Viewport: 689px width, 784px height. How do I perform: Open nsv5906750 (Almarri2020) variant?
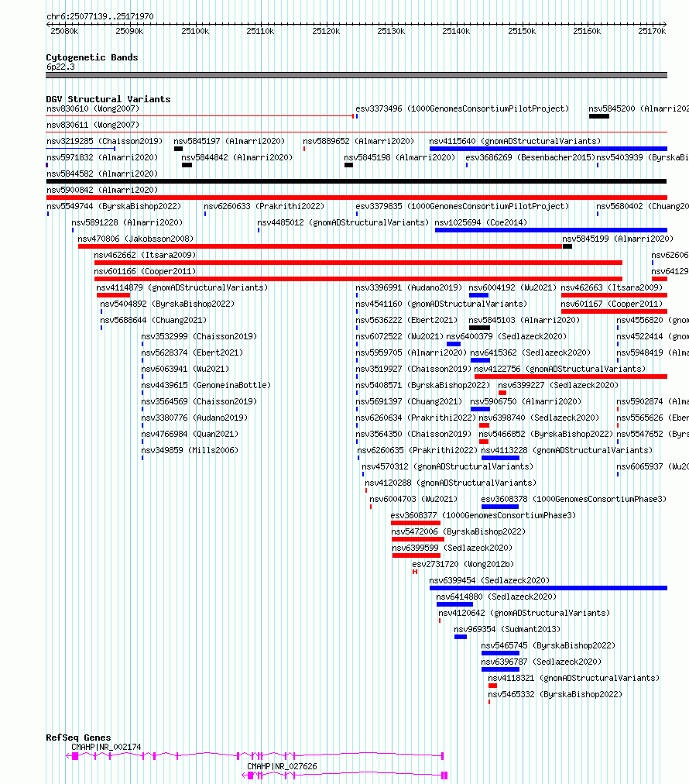[x=526, y=401]
